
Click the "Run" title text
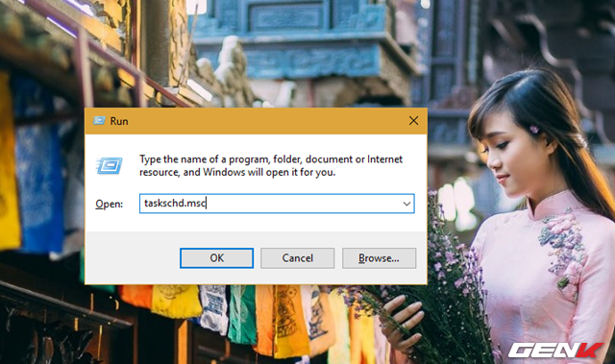point(119,121)
